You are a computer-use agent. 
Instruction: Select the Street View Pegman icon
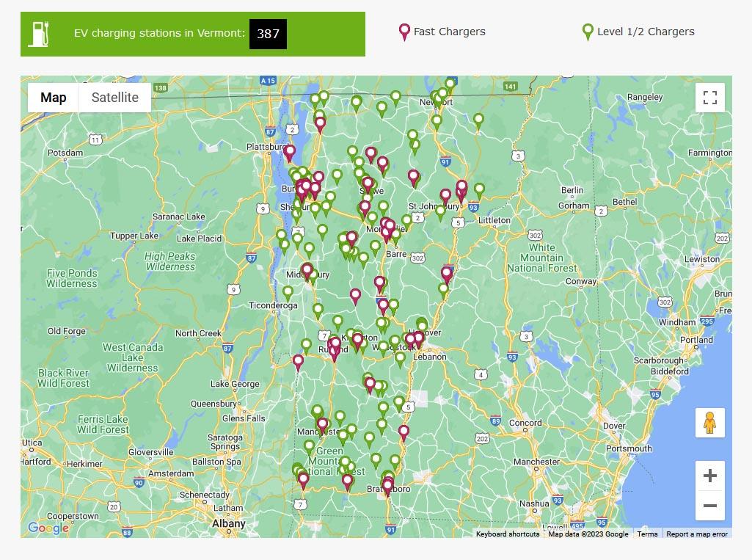pos(709,423)
